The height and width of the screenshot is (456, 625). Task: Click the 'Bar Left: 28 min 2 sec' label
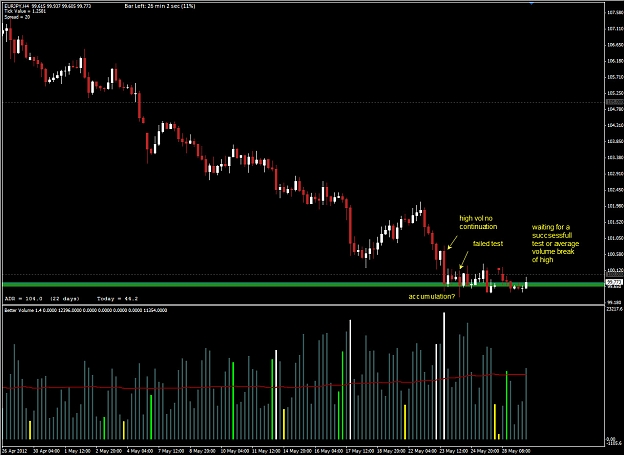(160, 6)
